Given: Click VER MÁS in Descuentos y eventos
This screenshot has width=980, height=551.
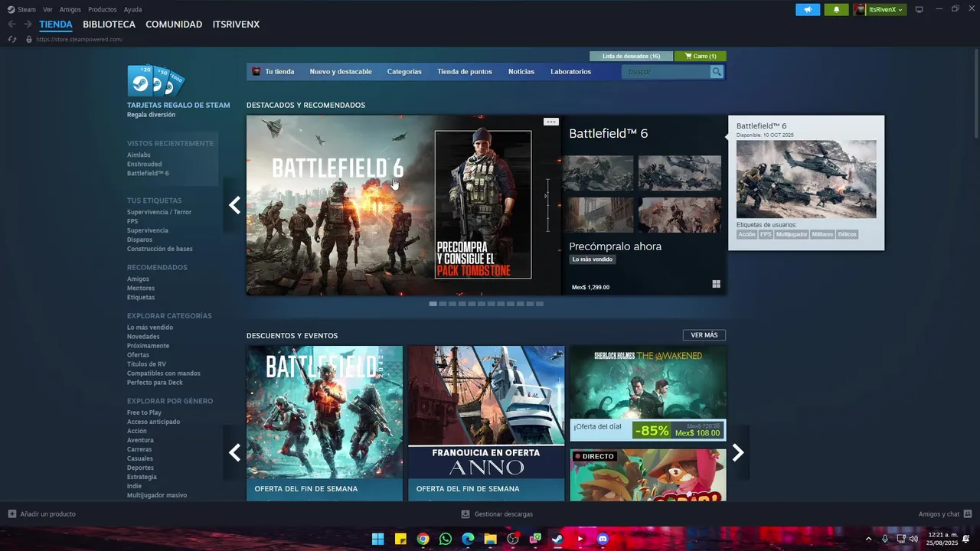Looking at the screenshot, I should point(704,335).
